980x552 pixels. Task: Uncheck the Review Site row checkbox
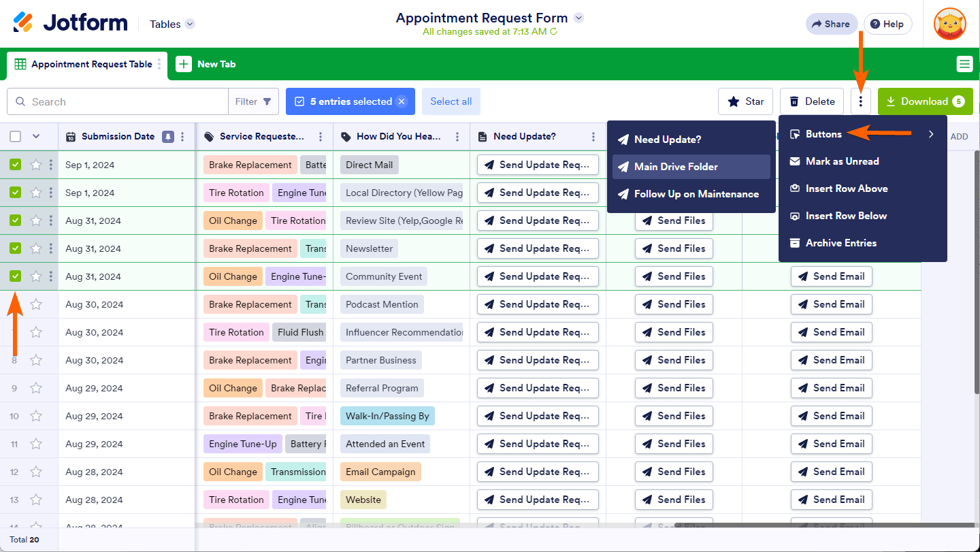pos(16,221)
